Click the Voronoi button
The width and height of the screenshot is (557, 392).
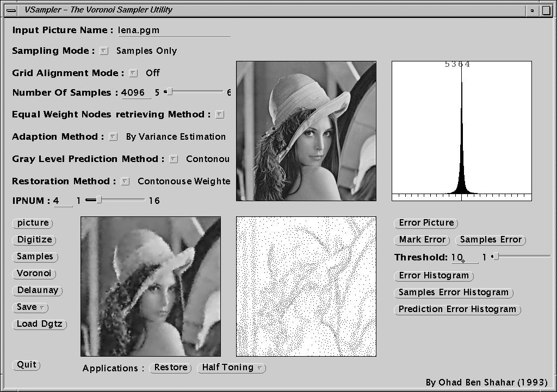coord(34,273)
